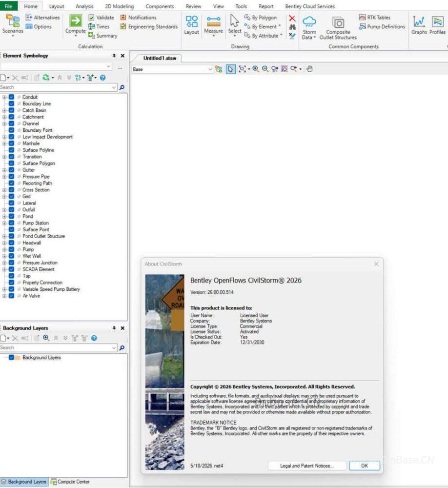Open the Storm Data dropdown
This screenshot has height=488, width=448.
coord(309,28)
